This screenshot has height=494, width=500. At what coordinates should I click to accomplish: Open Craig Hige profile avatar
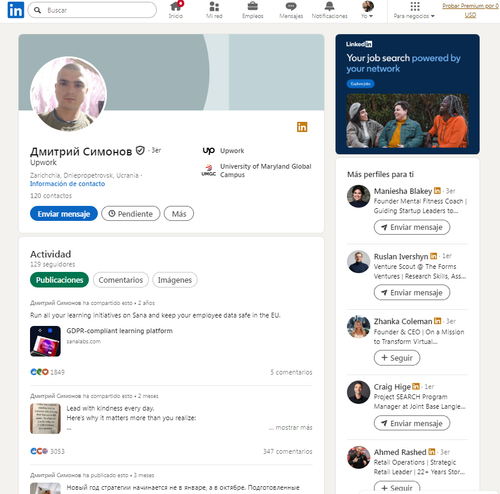tap(359, 392)
